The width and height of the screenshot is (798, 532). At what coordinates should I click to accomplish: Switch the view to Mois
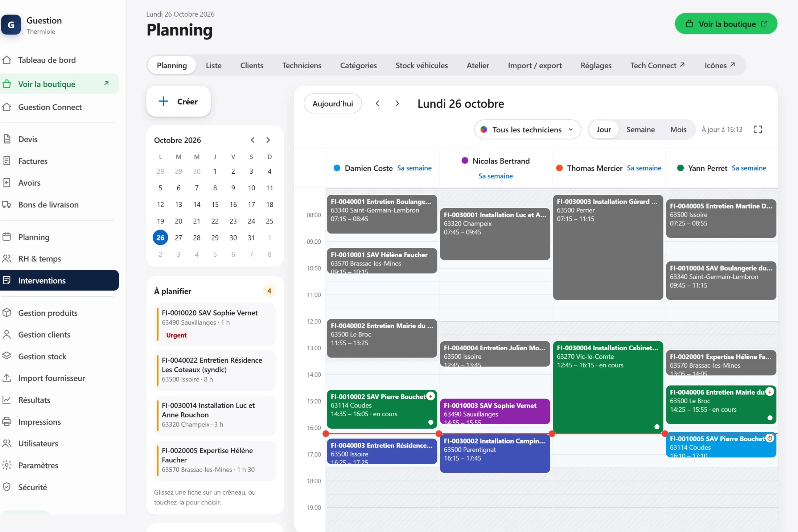click(x=678, y=129)
